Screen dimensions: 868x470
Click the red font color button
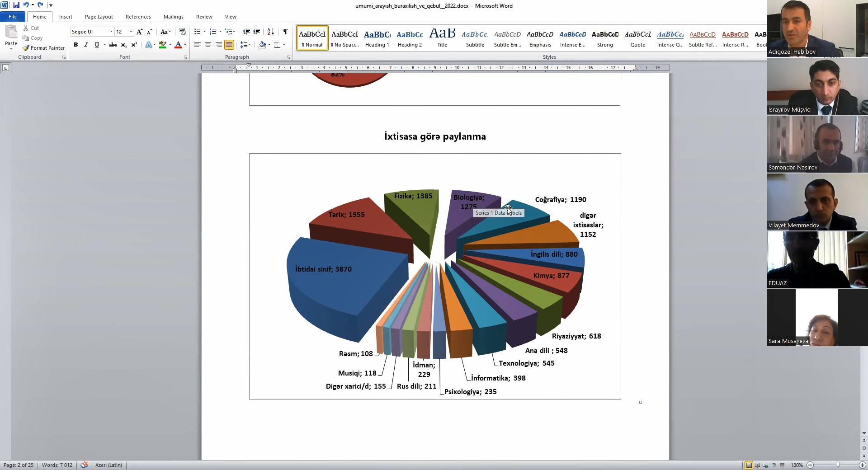coord(178,45)
